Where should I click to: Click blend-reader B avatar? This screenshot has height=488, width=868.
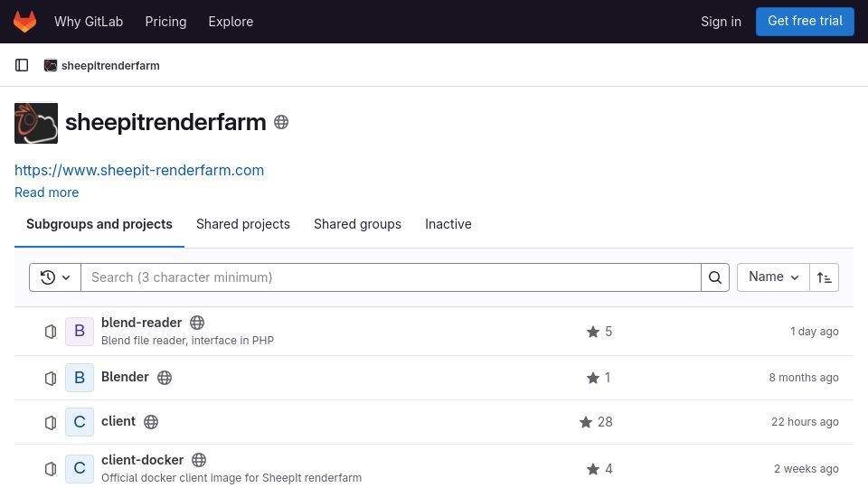tap(80, 332)
